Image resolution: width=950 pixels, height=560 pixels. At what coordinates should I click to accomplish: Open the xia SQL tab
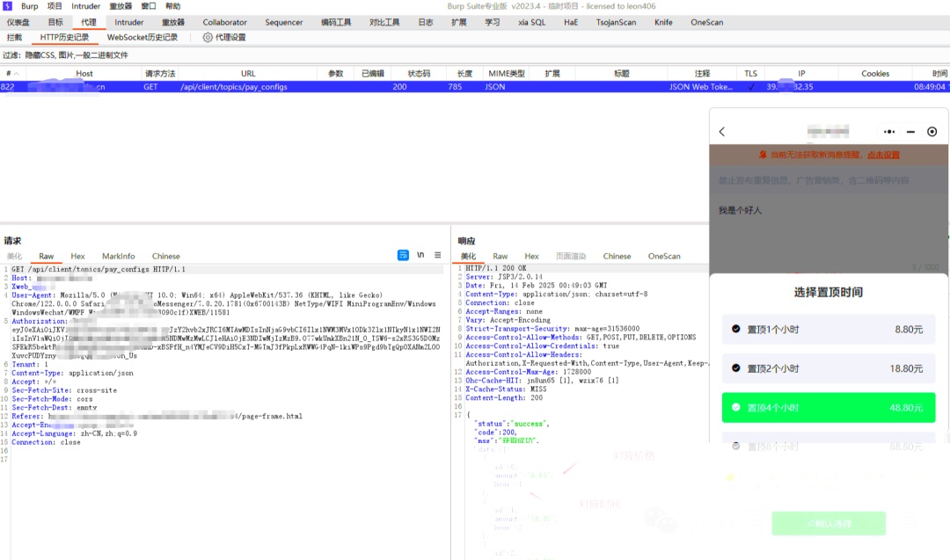[x=532, y=22]
